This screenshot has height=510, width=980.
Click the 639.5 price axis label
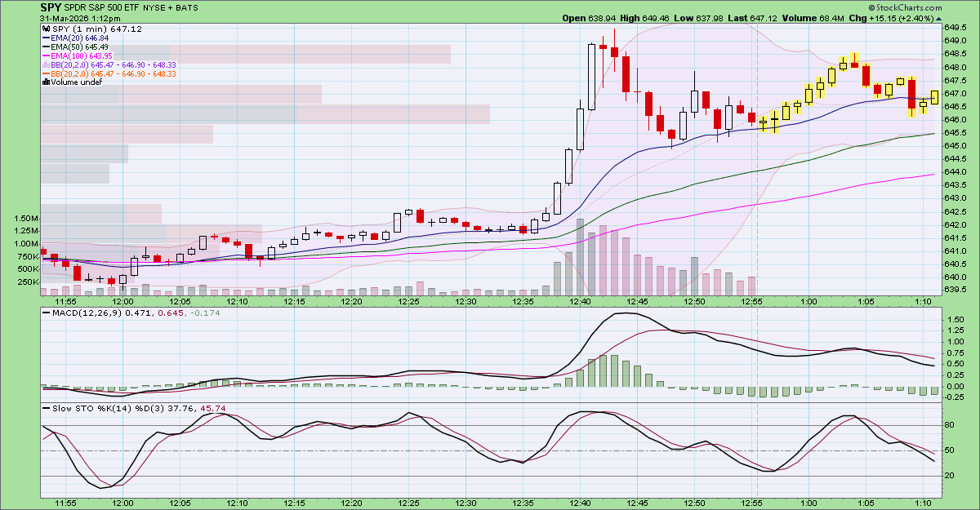(x=956, y=289)
